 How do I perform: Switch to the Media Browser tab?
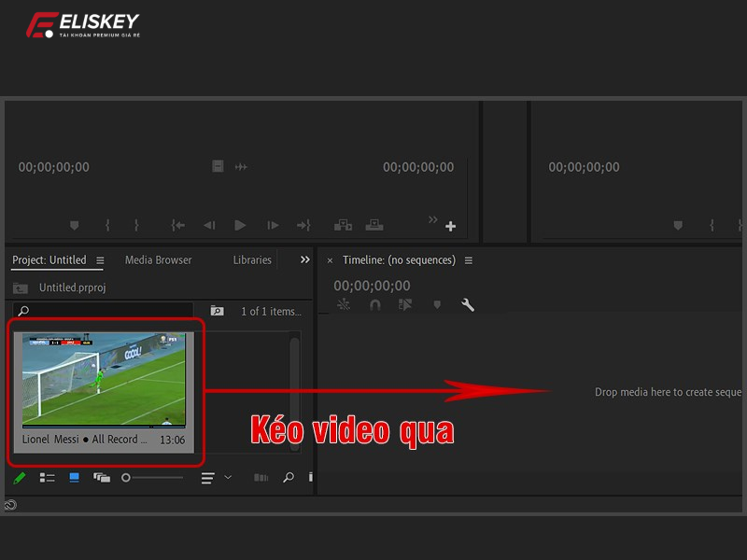point(158,259)
